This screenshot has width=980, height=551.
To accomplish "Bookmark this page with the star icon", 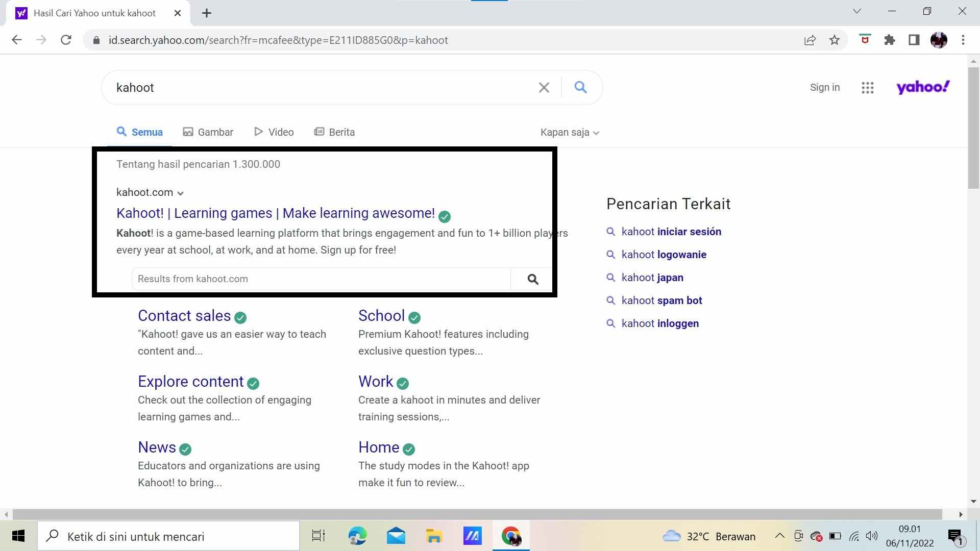I will [835, 40].
